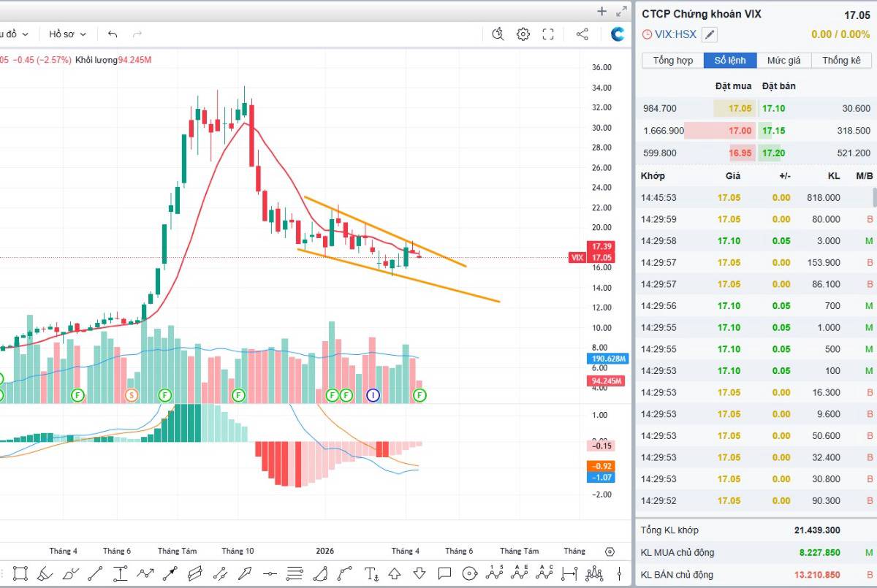
Task: Select the parallel channel tool
Action: click(194, 573)
